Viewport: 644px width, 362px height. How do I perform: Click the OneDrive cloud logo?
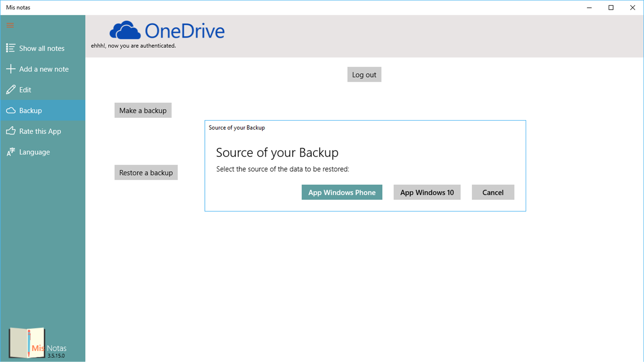click(124, 29)
